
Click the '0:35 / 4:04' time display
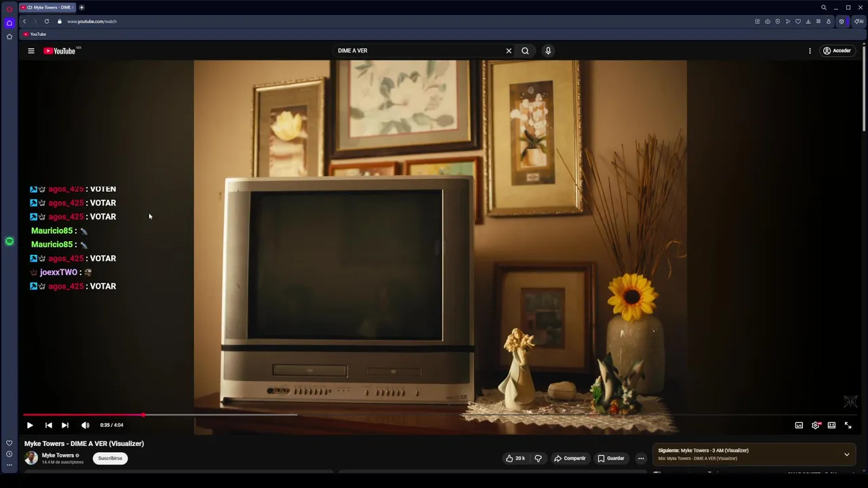click(112, 426)
